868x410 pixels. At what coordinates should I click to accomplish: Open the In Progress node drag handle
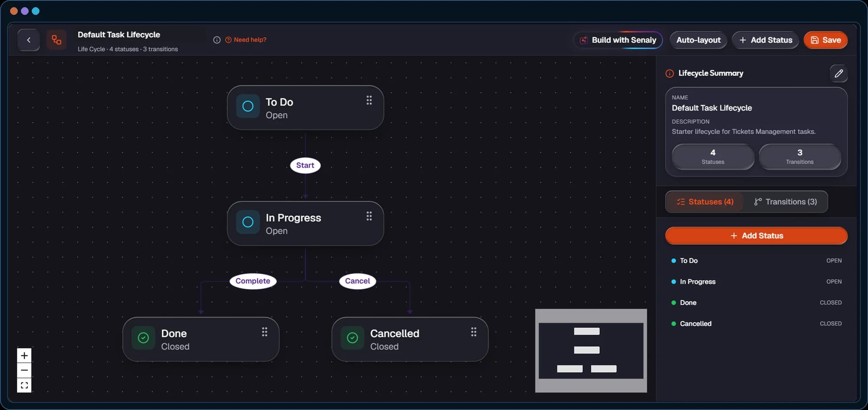pos(369,216)
